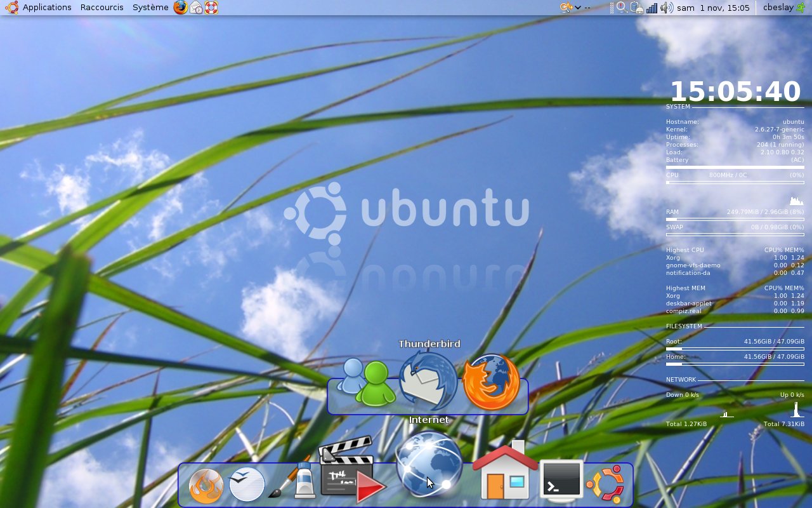Open the clapperboard multimedia dock icon
The height and width of the screenshot is (508, 812).
click(352, 469)
